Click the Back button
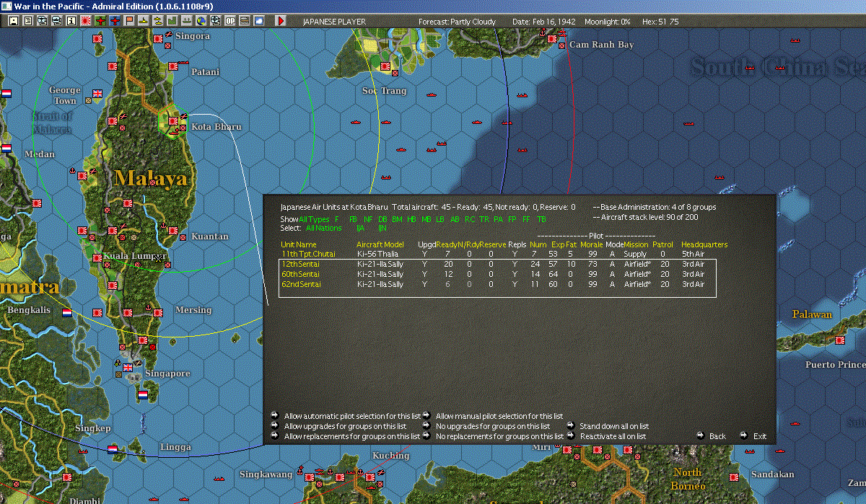866x504 pixels. point(717,436)
